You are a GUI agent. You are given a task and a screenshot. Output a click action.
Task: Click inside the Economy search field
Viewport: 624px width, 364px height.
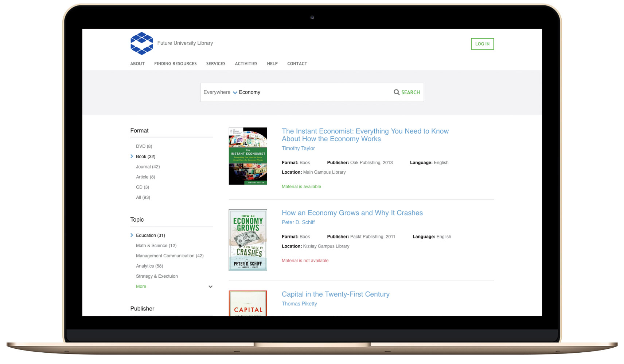pos(313,92)
